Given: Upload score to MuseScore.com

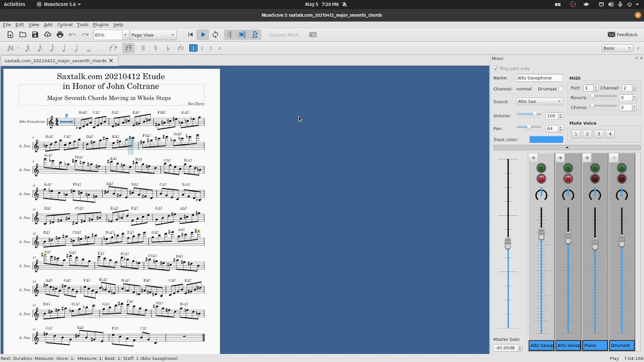Looking at the screenshot, I should tap(47, 35).
